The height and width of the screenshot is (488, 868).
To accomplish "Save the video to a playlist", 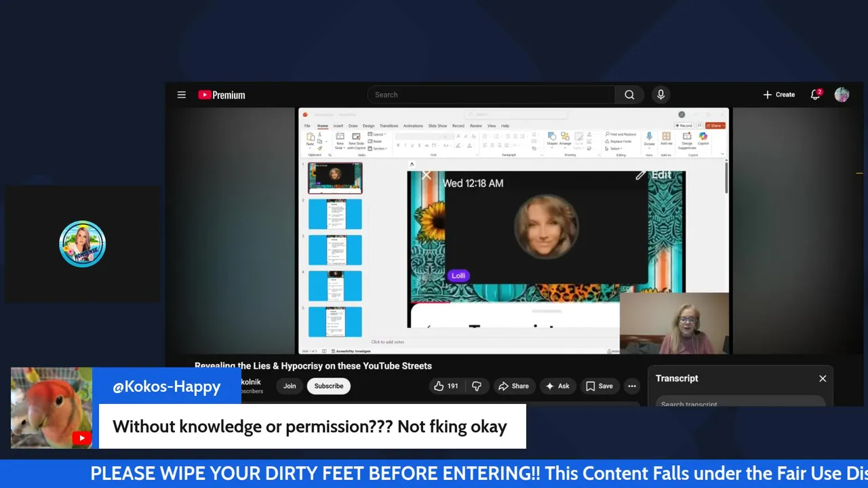I will [x=599, y=386].
